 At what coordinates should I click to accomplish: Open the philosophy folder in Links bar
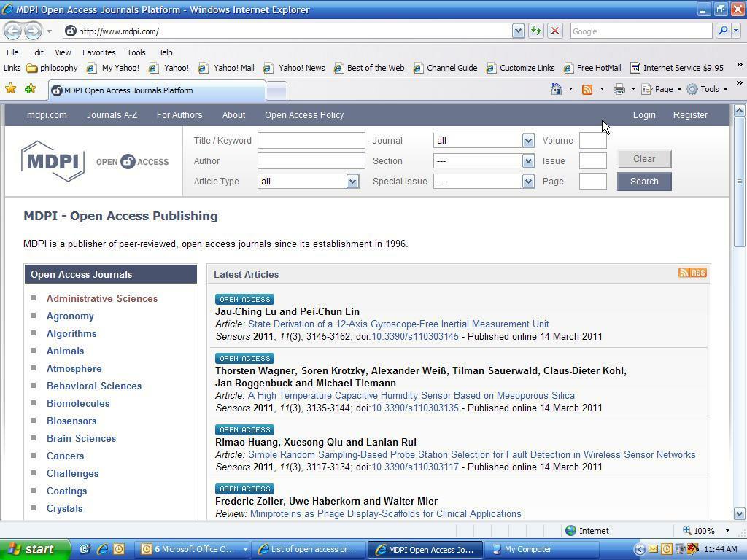pos(52,68)
